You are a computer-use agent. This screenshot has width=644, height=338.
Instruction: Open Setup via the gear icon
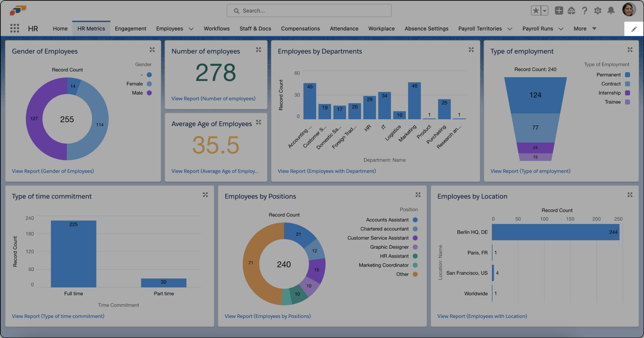(x=598, y=10)
